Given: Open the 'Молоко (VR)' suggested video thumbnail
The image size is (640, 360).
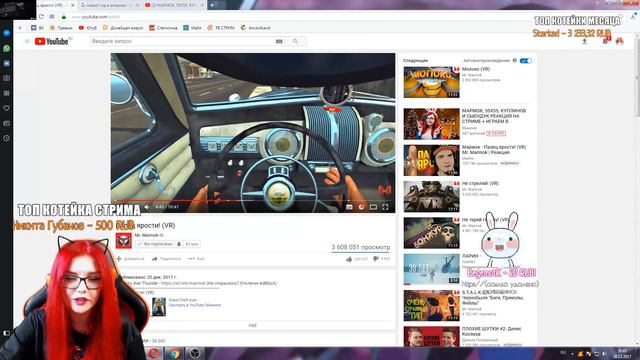Looking at the screenshot, I should click(431, 82).
